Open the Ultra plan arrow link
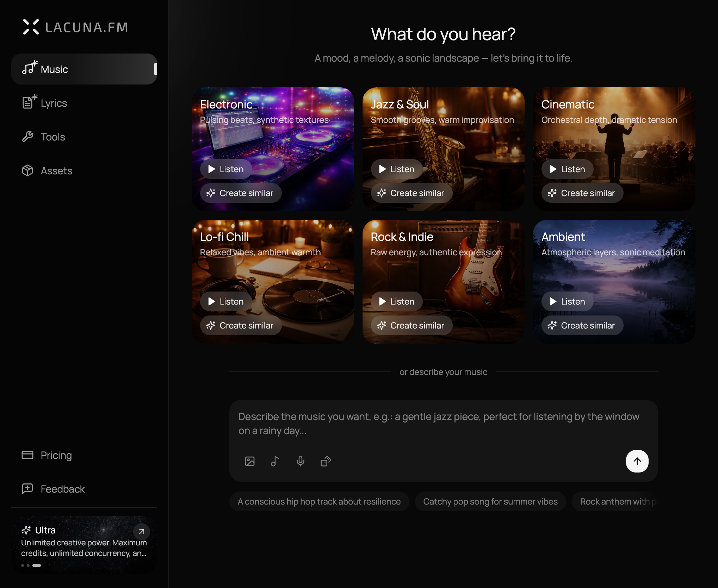This screenshot has width=718, height=588. (x=142, y=532)
